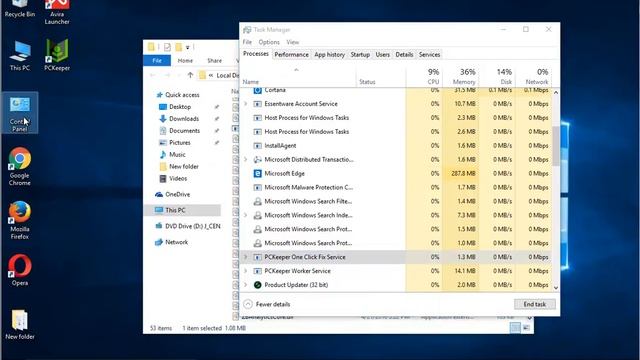Switch to the Performance tab

[x=291, y=55]
